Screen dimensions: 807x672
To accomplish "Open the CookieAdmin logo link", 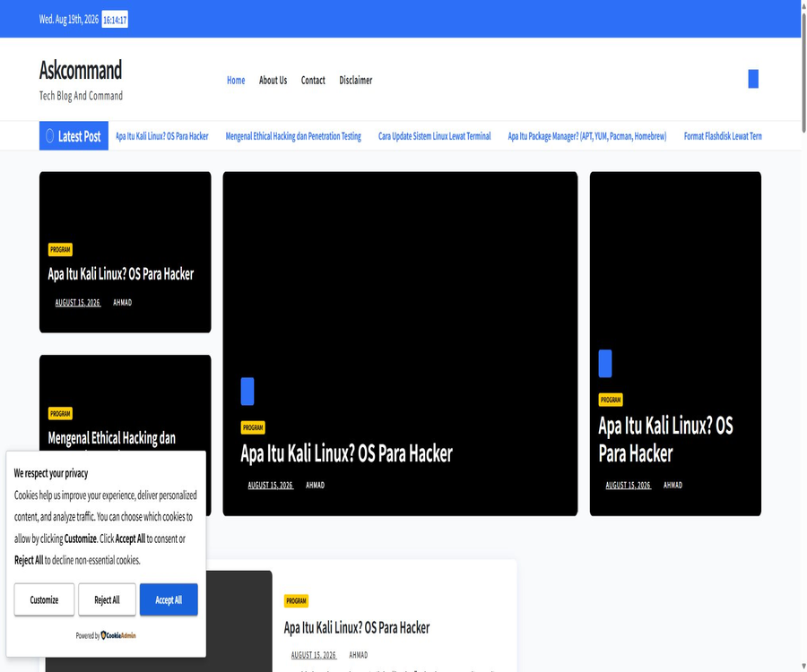I will click(118, 635).
